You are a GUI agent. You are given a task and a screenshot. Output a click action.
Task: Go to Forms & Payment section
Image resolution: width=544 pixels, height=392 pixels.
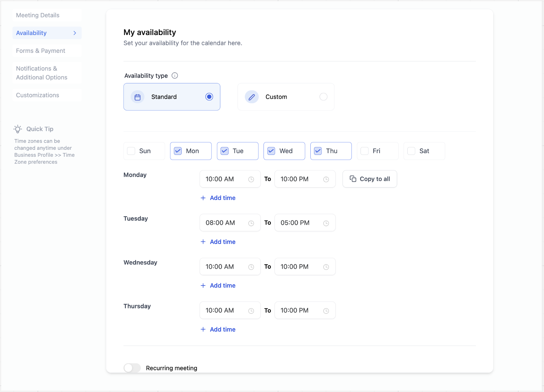coord(47,51)
